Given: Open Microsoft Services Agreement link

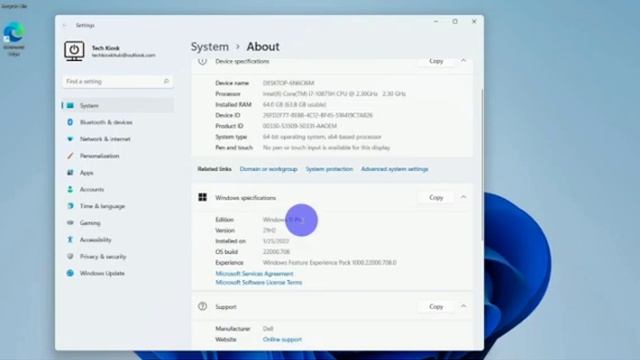Looking at the screenshot, I should (254, 273).
